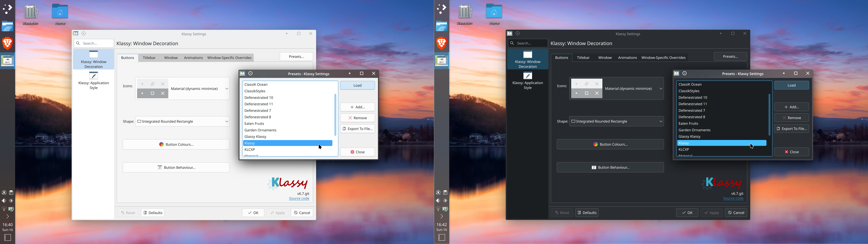868x244 pixels.
Task: Open clipboard tray icon on the light-theme panel
Action: click(x=11, y=193)
